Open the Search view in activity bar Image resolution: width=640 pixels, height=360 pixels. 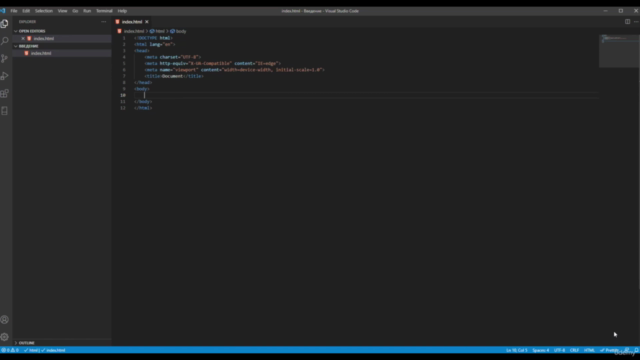[4, 41]
